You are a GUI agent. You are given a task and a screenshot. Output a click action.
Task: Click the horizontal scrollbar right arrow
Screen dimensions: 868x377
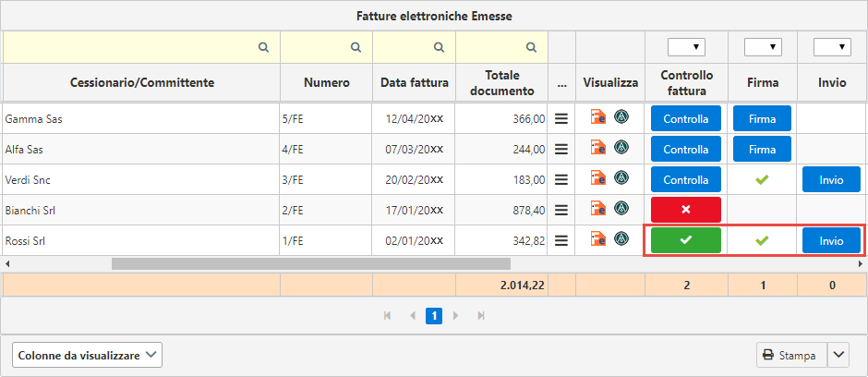pos(861,263)
